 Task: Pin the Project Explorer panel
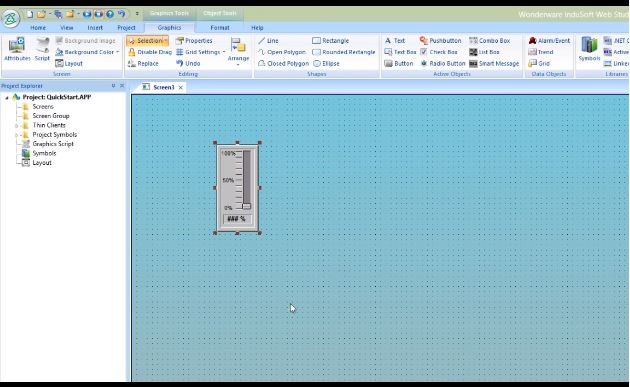pyautogui.click(x=113, y=86)
